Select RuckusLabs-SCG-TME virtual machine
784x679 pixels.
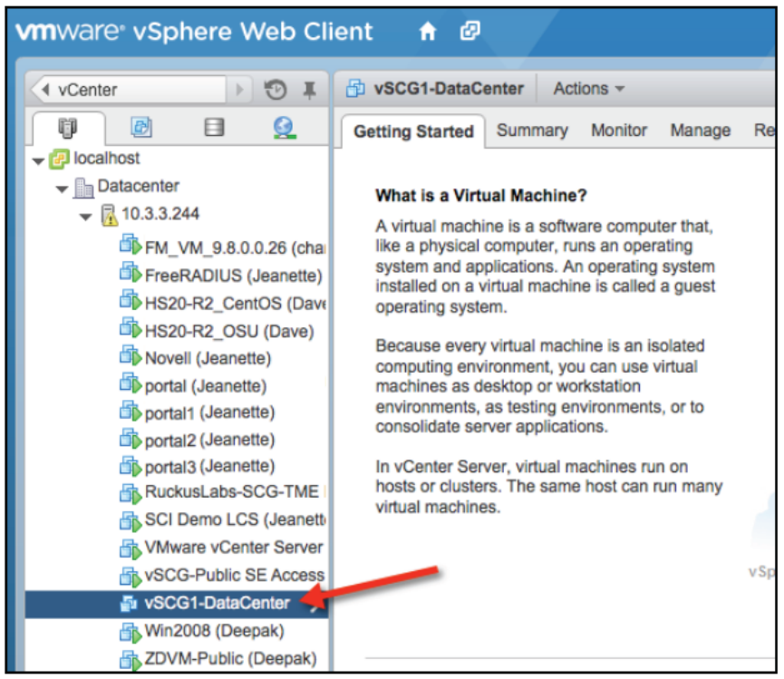tap(232, 492)
